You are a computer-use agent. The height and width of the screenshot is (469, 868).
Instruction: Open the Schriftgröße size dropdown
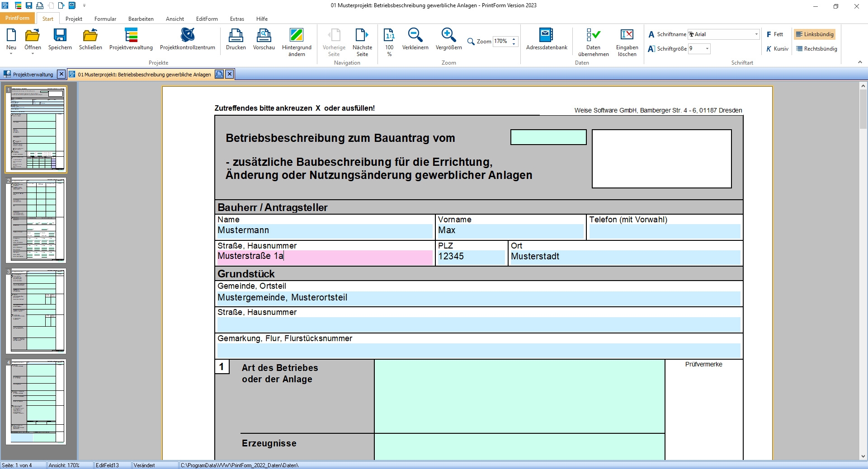tap(707, 49)
